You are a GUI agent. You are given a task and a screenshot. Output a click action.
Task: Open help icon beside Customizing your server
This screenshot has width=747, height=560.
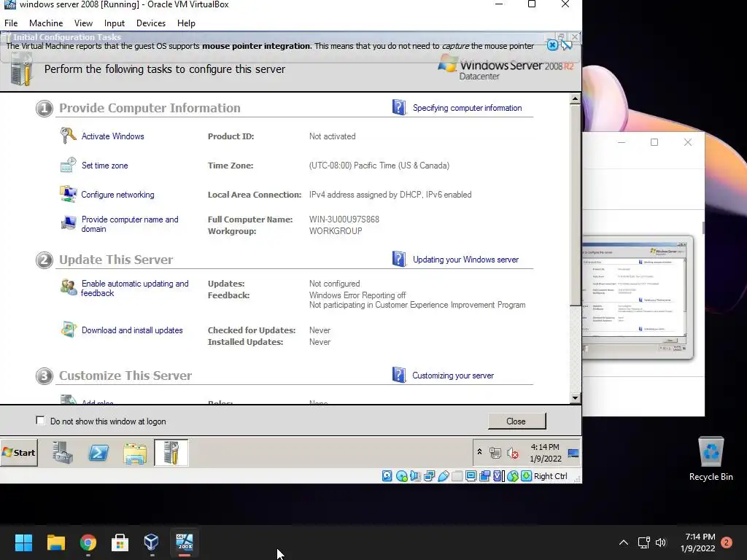tap(399, 375)
